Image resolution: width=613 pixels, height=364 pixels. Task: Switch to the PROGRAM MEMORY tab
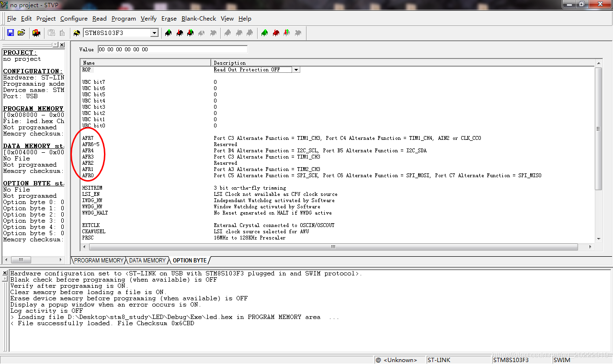coord(99,261)
